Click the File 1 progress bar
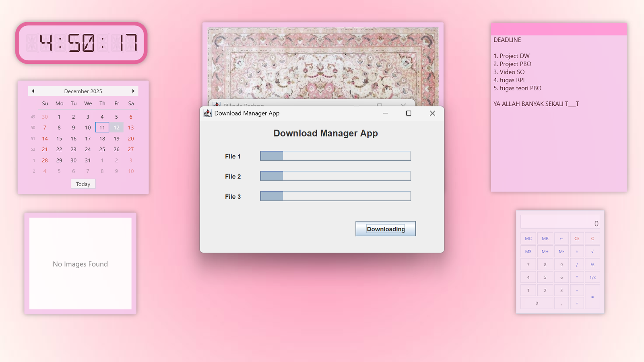 [x=335, y=156]
